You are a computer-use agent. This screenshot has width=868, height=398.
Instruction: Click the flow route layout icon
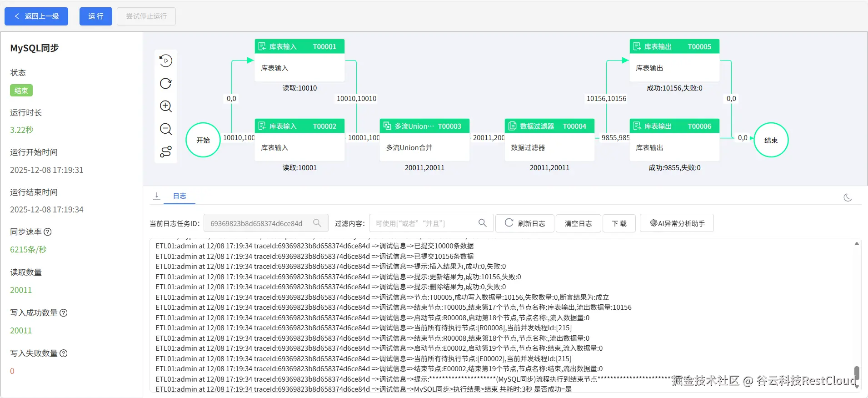coord(166,151)
